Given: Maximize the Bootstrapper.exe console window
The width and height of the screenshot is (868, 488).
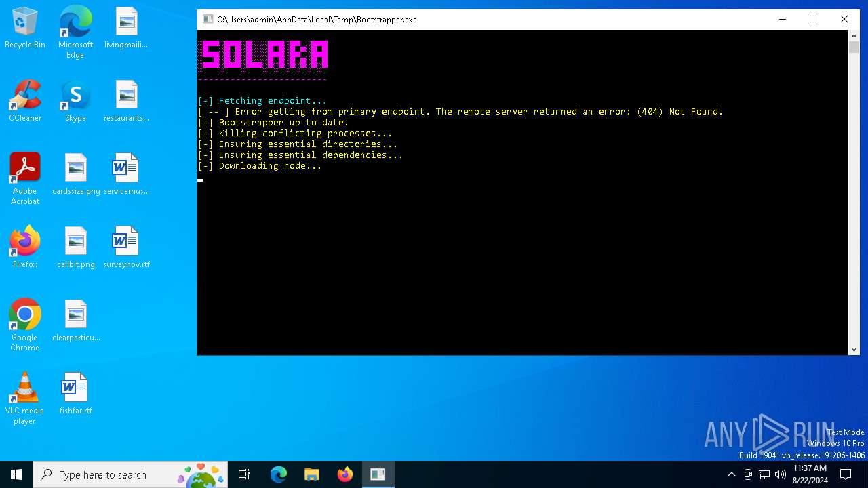Looking at the screenshot, I should coord(813,20).
